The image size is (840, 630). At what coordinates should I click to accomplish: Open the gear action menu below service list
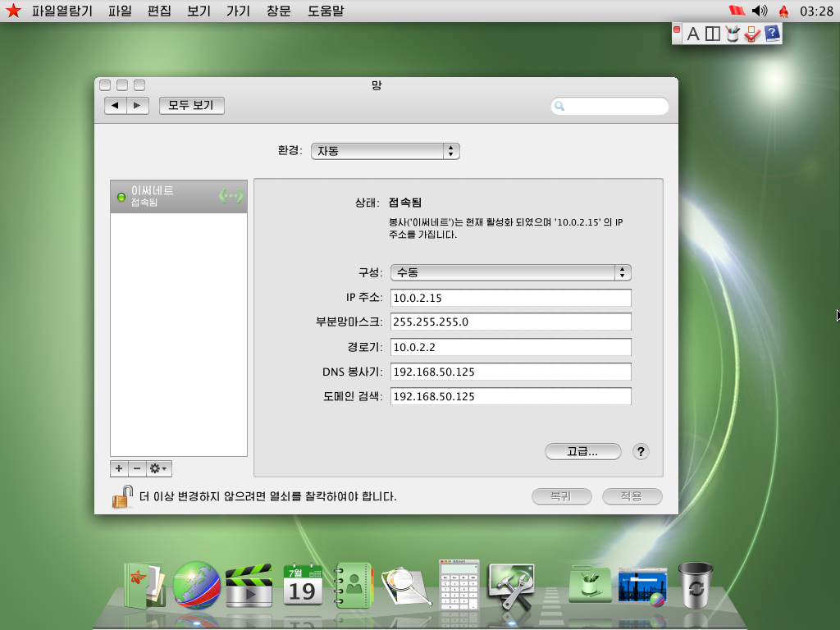coord(158,468)
